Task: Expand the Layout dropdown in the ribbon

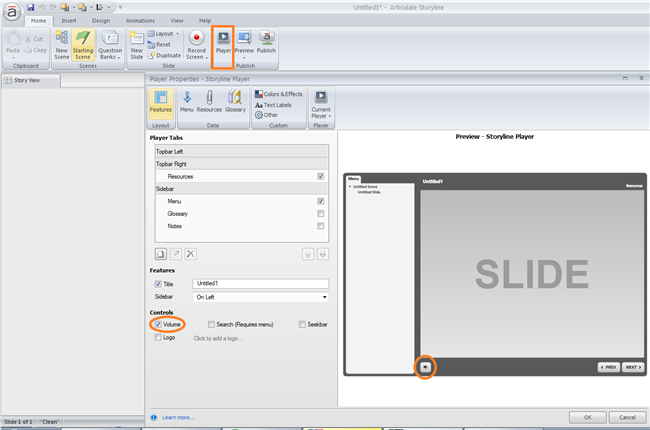Action: tap(165, 33)
